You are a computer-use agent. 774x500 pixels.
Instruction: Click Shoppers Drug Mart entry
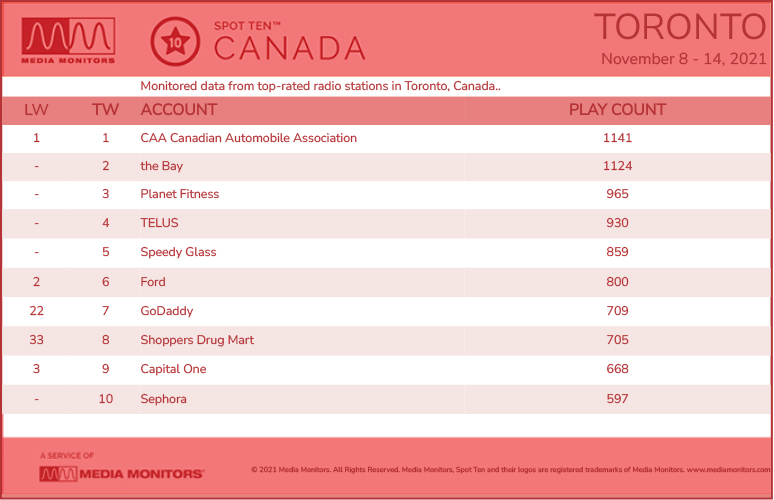click(x=197, y=340)
